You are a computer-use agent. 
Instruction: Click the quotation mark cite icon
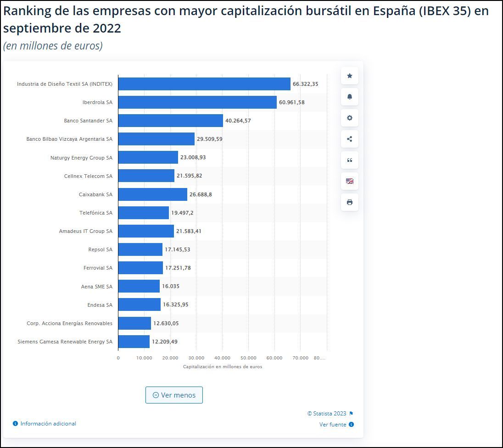click(x=349, y=160)
